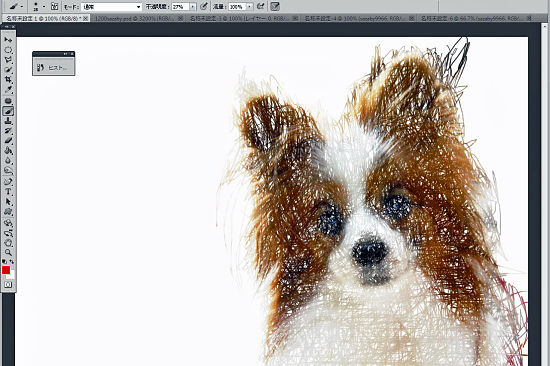Image resolution: width=550 pixels, height=366 pixels.
Task: Select the 3D Object Rotate tool
Action: pyautogui.click(x=8, y=223)
